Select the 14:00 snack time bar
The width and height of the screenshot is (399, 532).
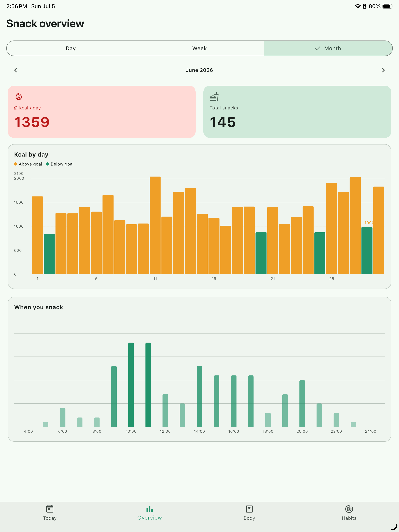pyautogui.click(x=199, y=396)
